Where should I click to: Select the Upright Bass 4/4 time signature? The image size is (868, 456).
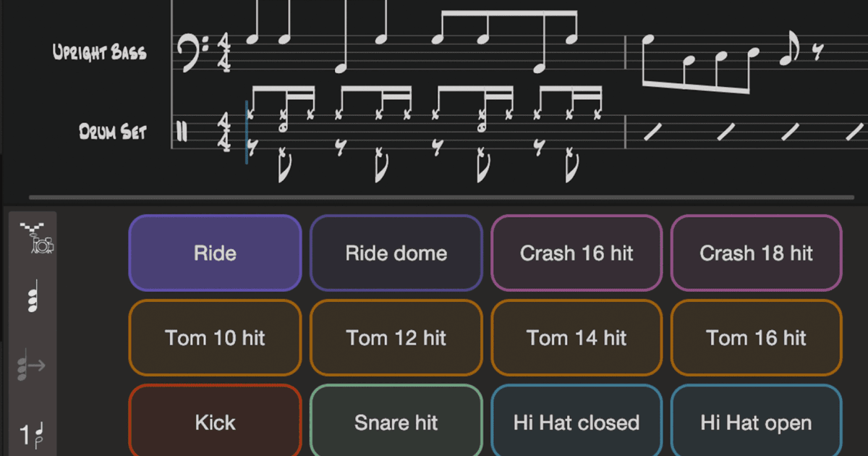coord(225,54)
